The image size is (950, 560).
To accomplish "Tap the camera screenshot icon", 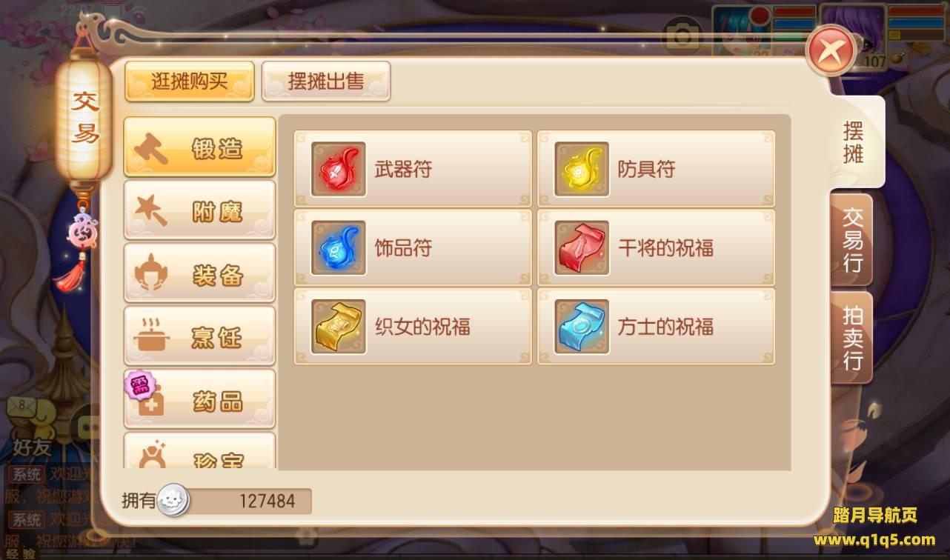I will coord(682,36).
